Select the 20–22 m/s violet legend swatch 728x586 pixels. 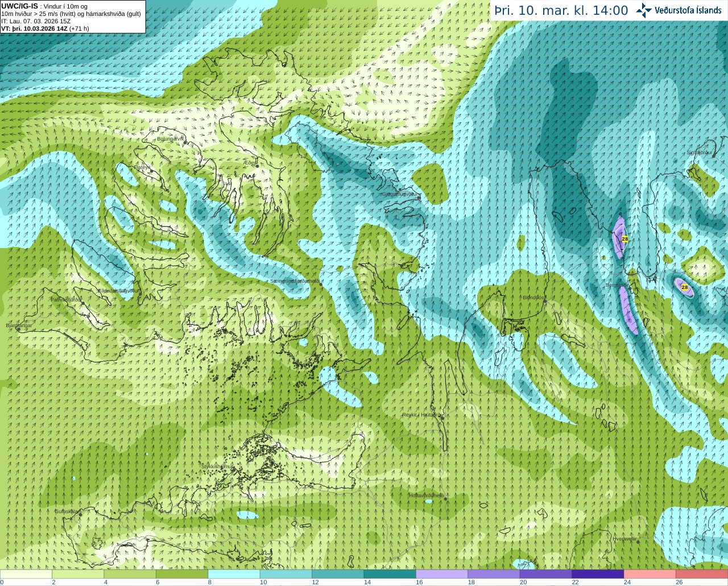tap(546, 574)
